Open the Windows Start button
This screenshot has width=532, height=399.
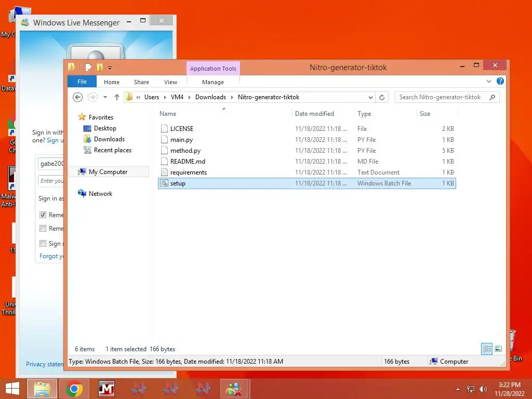(x=12, y=389)
